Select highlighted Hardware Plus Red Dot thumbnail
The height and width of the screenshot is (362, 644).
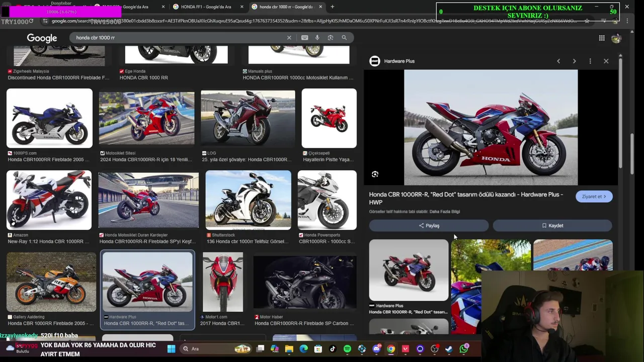147,282
